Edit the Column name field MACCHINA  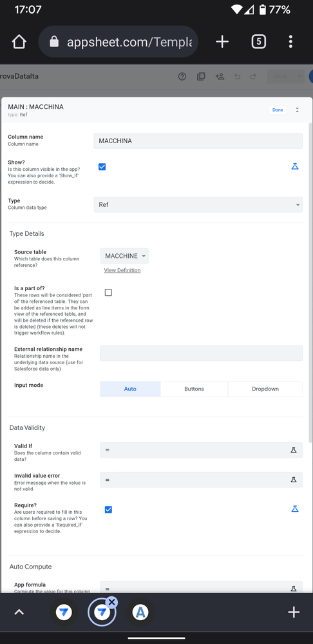(198, 141)
